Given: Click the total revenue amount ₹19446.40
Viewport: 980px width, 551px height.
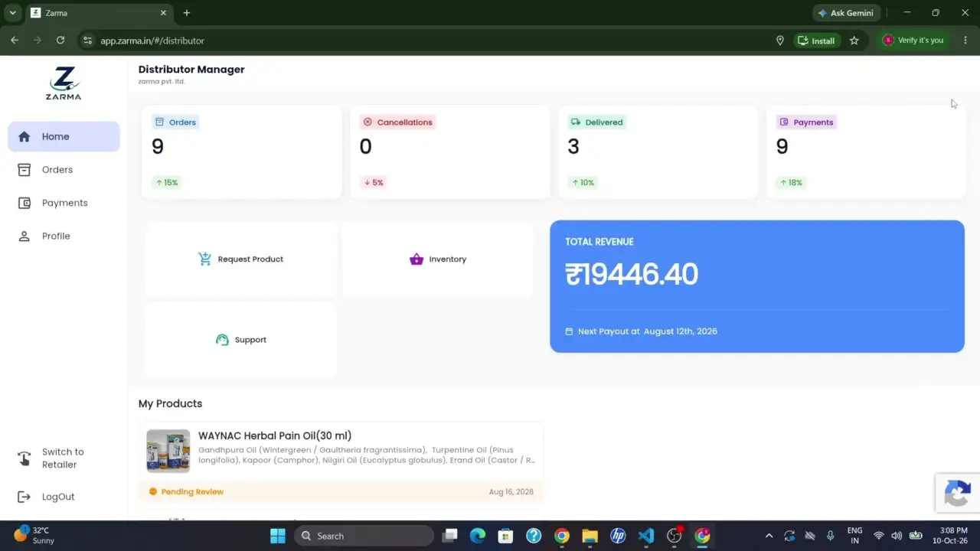Looking at the screenshot, I should 632,274.
